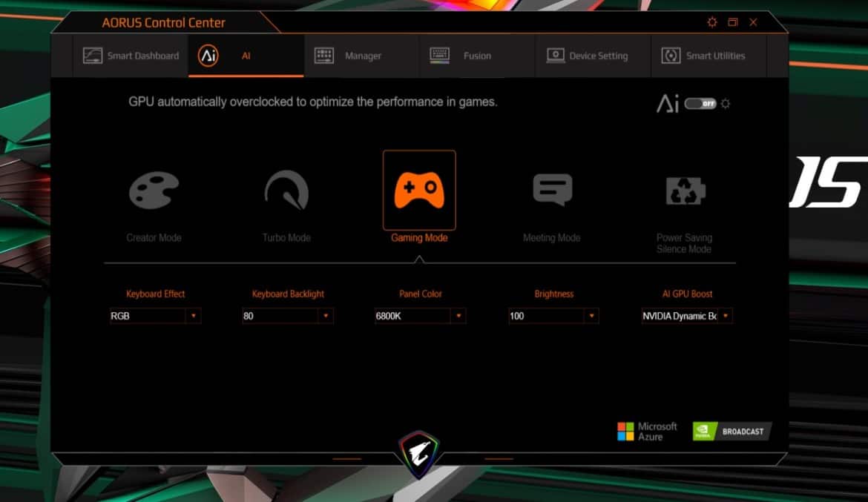Click the AI settings gear beside toggle
The height and width of the screenshot is (502, 868).
tap(726, 104)
